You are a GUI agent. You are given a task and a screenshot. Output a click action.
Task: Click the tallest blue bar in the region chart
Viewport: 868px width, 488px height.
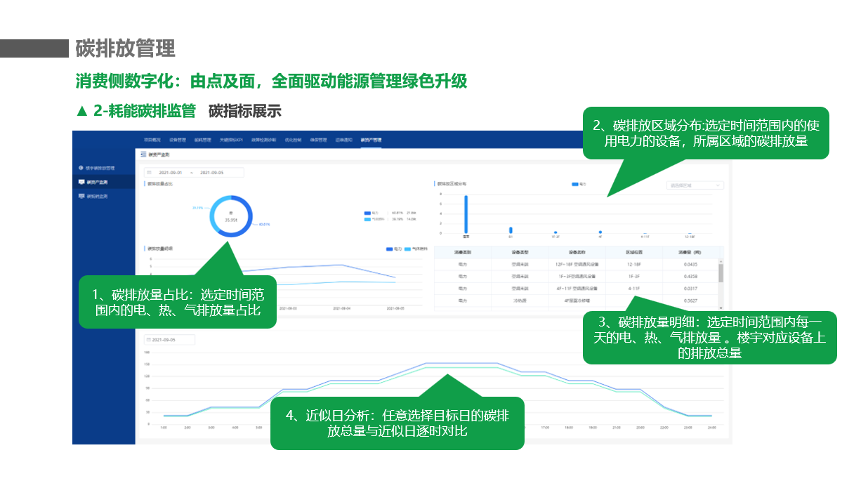pyautogui.click(x=466, y=213)
